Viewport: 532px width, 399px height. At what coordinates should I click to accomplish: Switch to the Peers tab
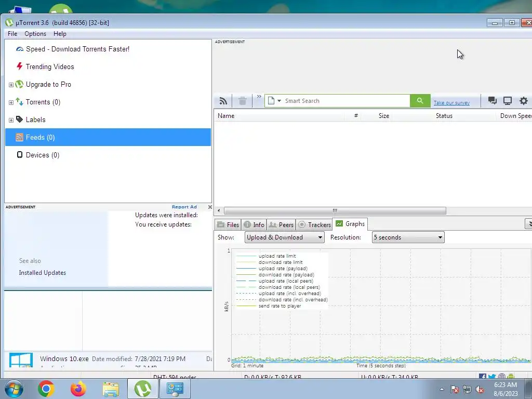281,224
